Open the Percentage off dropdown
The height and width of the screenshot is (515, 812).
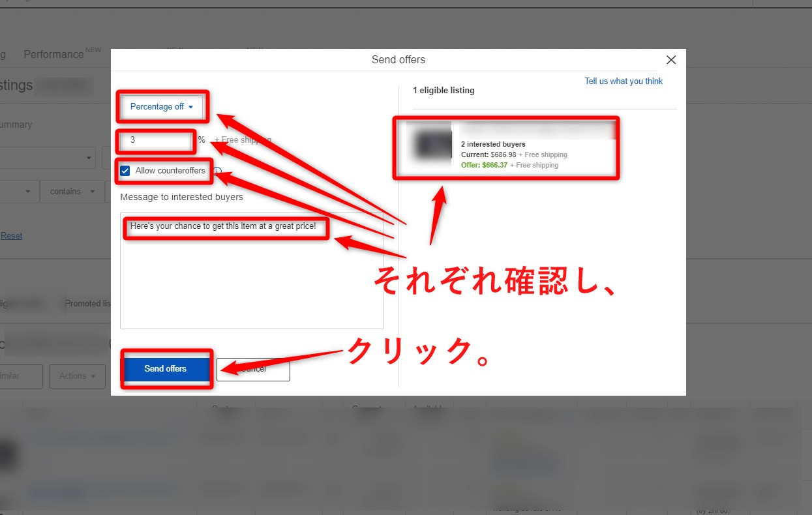click(162, 106)
